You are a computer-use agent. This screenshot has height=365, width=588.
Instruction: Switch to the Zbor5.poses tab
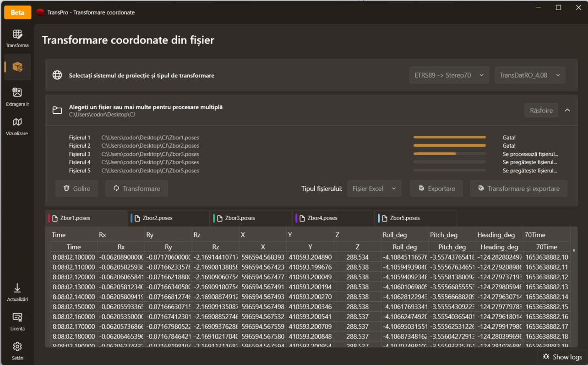[x=416, y=218]
